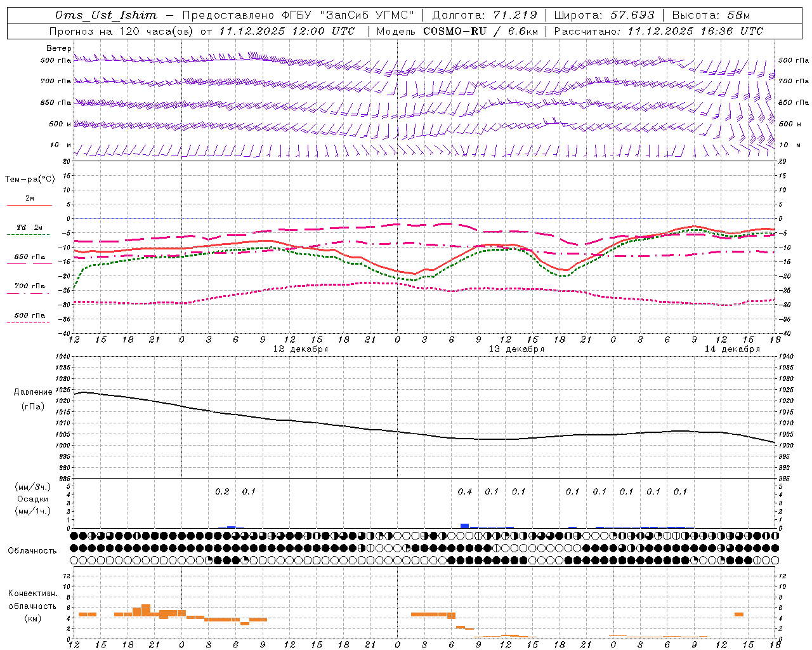Click the 14 декабря date label
Screen dimensions: 812x650
point(732,349)
